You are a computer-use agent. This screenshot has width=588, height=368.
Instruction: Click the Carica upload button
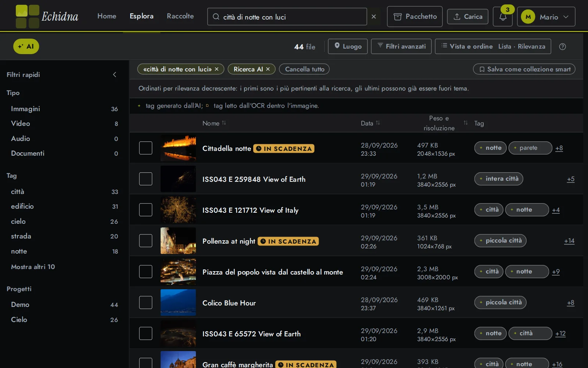(467, 17)
